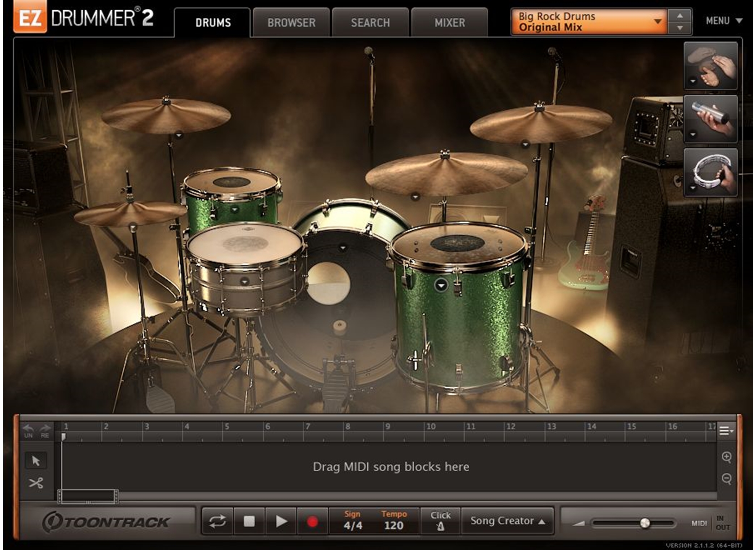This screenshot has height=550, width=756.
Task: Click the master volume slider knob
Action: point(645,523)
